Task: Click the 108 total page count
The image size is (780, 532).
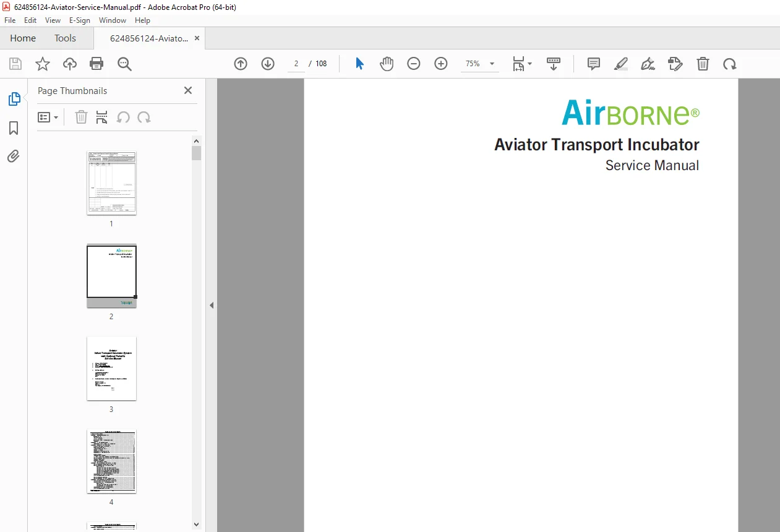Action: coord(321,64)
